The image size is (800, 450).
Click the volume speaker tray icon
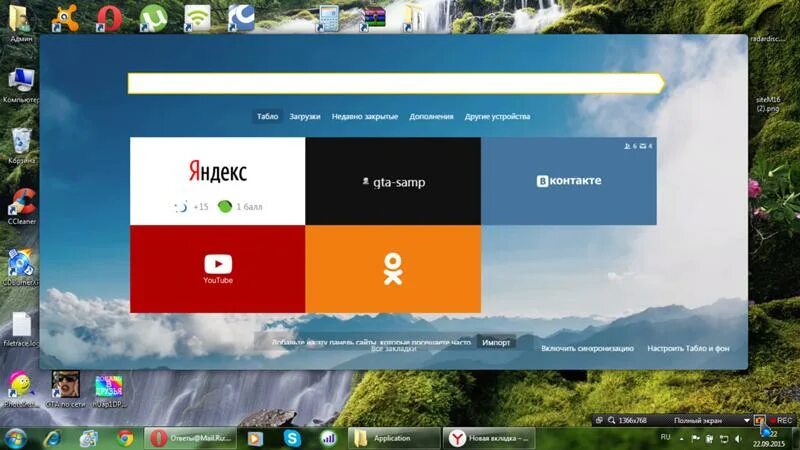pyautogui.click(x=738, y=439)
